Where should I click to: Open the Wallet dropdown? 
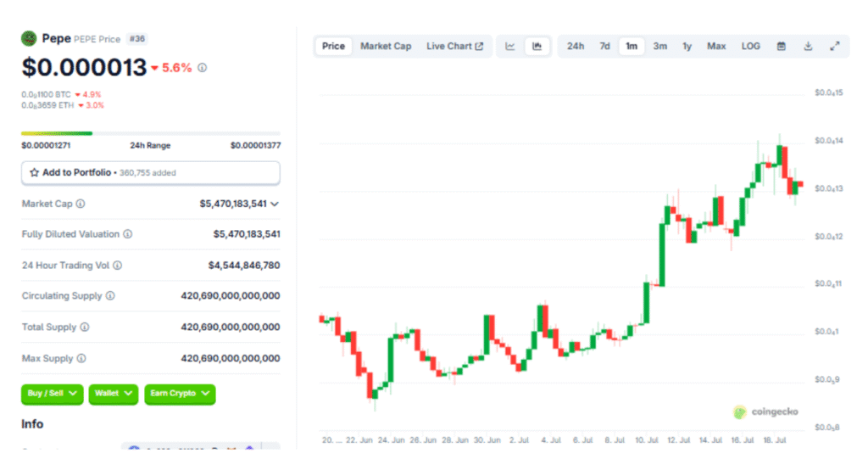pyautogui.click(x=114, y=394)
